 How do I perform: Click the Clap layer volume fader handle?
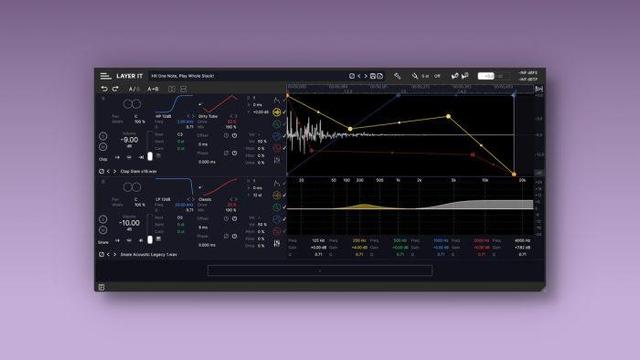tap(150, 156)
